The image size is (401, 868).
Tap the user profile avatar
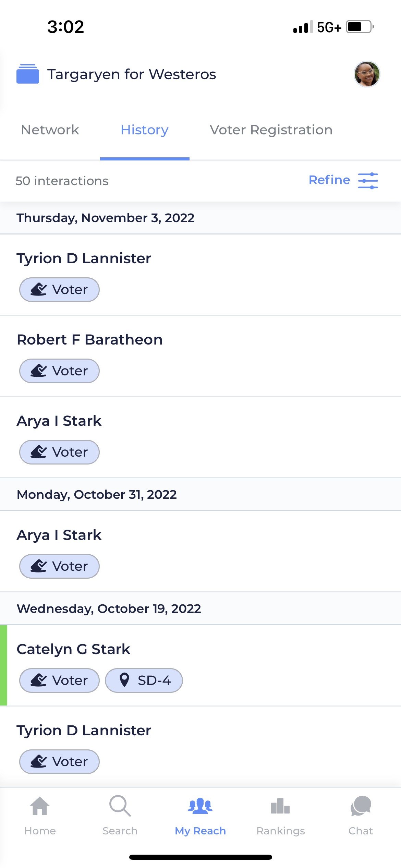tap(367, 74)
